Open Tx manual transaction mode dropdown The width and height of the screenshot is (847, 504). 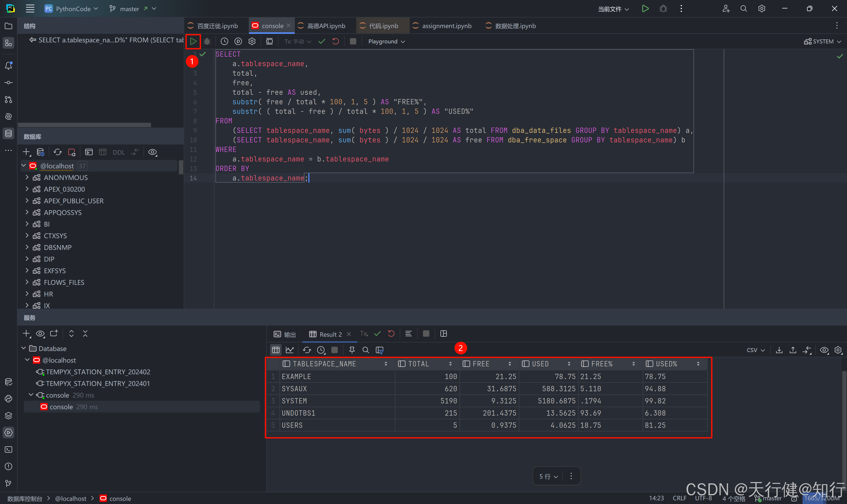coord(298,42)
